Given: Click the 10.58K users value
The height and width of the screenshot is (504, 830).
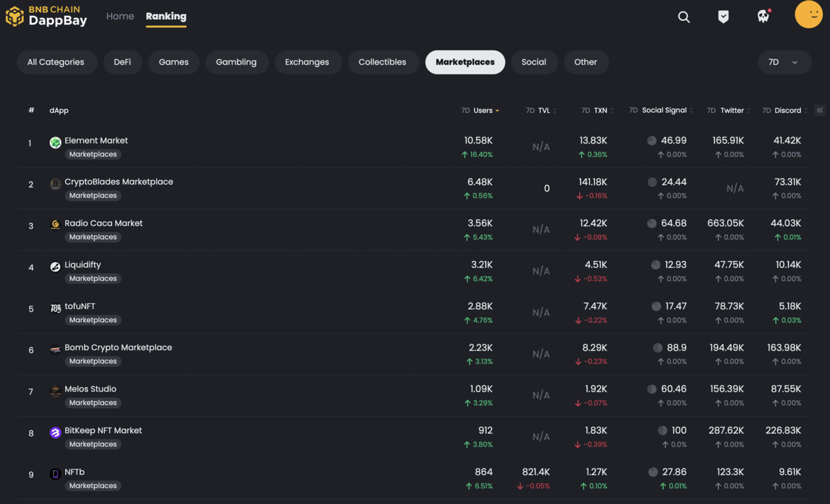Looking at the screenshot, I should tap(478, 140).
